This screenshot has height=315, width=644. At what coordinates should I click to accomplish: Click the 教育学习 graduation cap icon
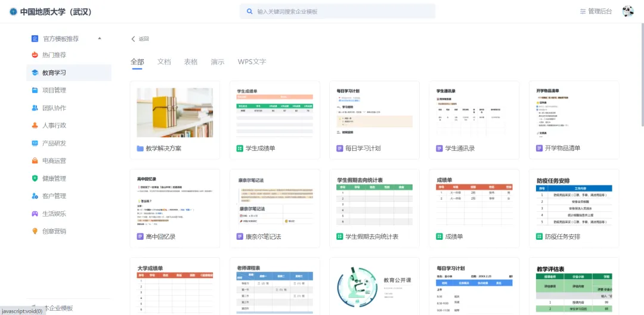tap(35, 73)
